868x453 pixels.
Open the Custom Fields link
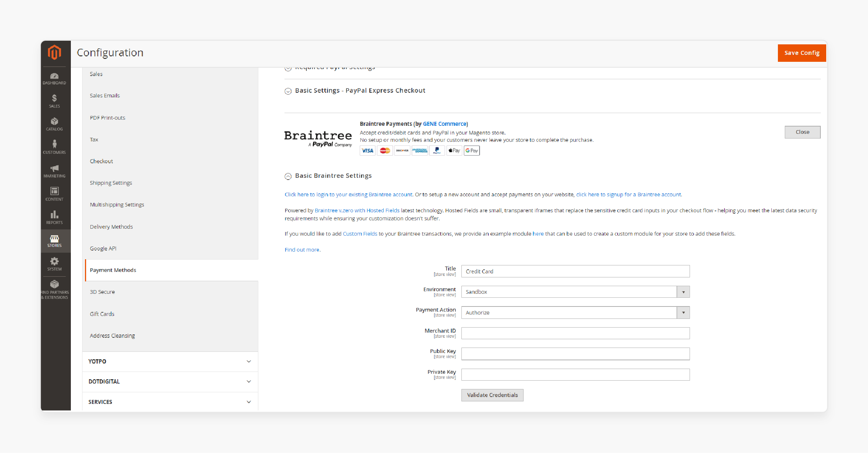tap(360, 234)
